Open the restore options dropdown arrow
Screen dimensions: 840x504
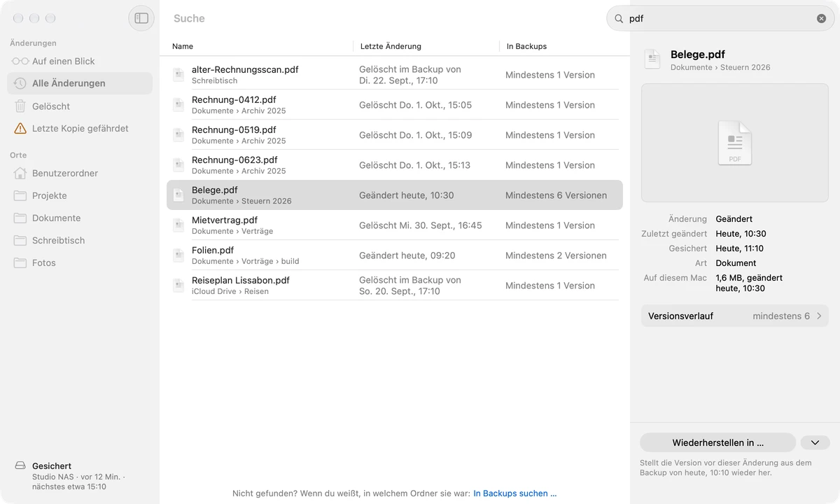point(815,442)
